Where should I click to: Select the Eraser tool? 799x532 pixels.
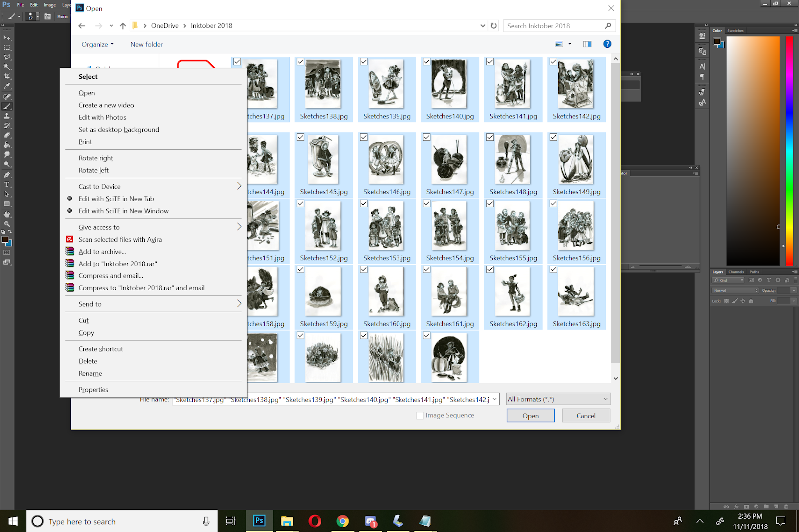pos(7,135)
